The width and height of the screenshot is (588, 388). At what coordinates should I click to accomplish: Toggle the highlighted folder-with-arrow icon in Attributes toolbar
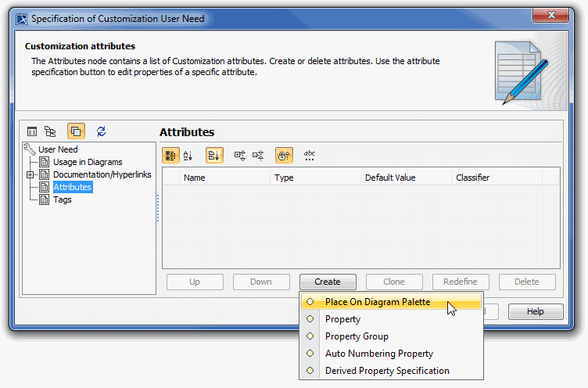pyautogui.click(x=214, y=156)
